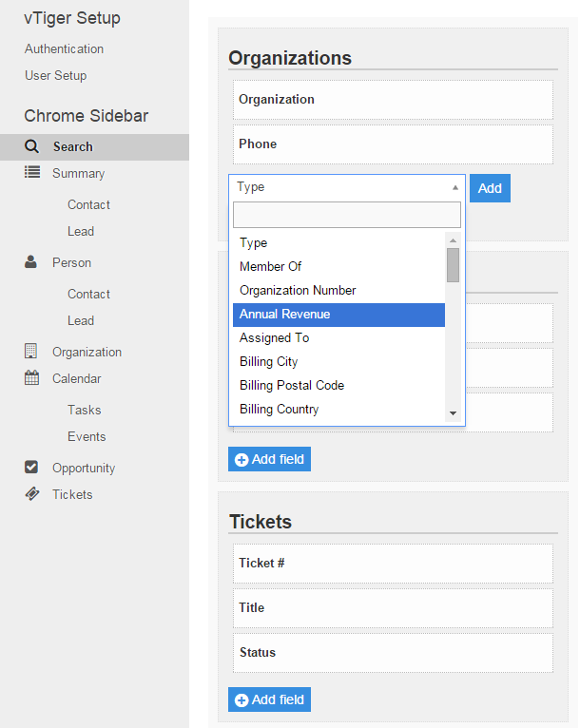Focus the dropdown search input box
This screenshot has width=580, height=728.
pyautogui.click(x=347, y=215)
